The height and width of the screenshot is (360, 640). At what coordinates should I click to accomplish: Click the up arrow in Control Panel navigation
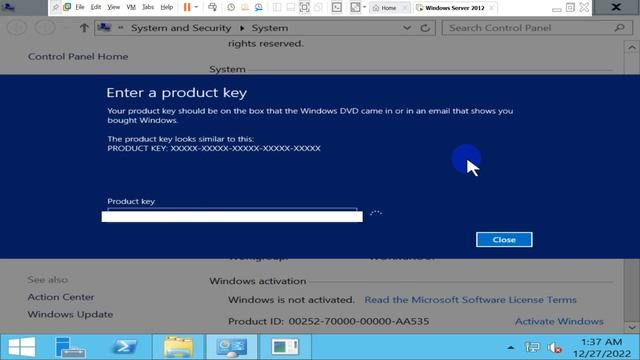[x=84, y=28]
